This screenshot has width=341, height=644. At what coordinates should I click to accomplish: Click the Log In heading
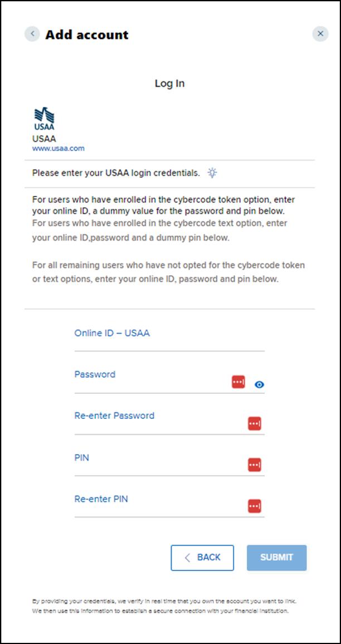[169, 84]
